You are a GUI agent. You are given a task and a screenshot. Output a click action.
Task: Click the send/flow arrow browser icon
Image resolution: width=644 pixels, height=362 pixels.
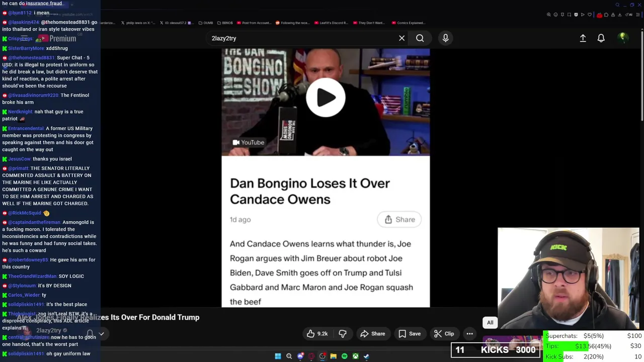583,15
